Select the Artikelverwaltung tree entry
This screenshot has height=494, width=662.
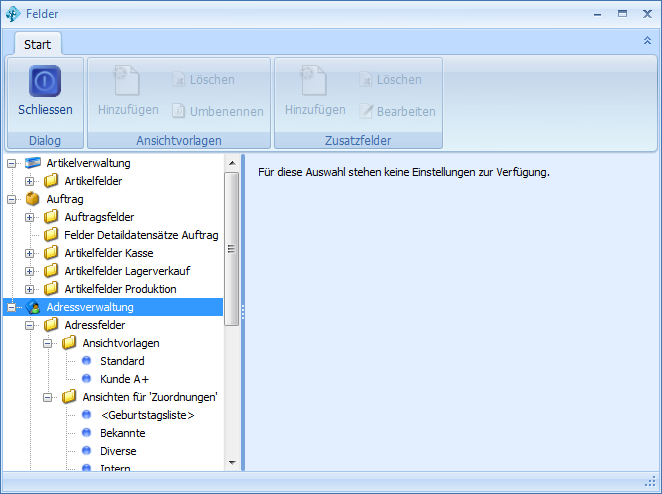pyautogui.click(x=88, y=163)
